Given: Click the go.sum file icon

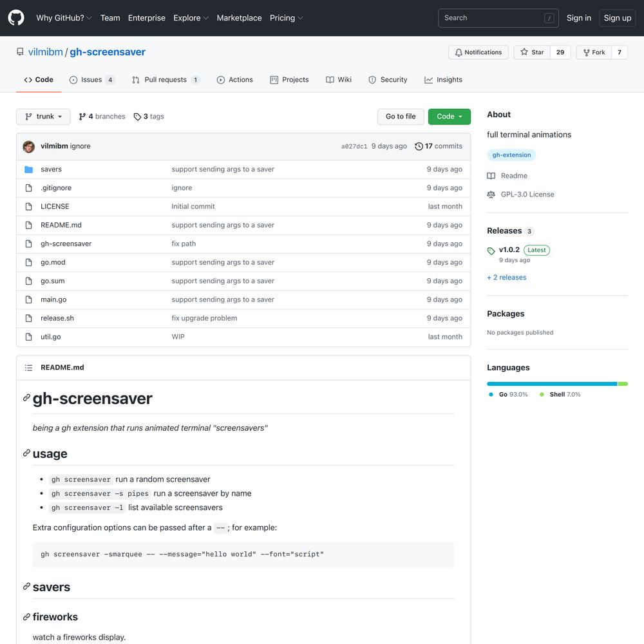Looking at the screenshot, I should pyautogui.click(x=28, y=281).
